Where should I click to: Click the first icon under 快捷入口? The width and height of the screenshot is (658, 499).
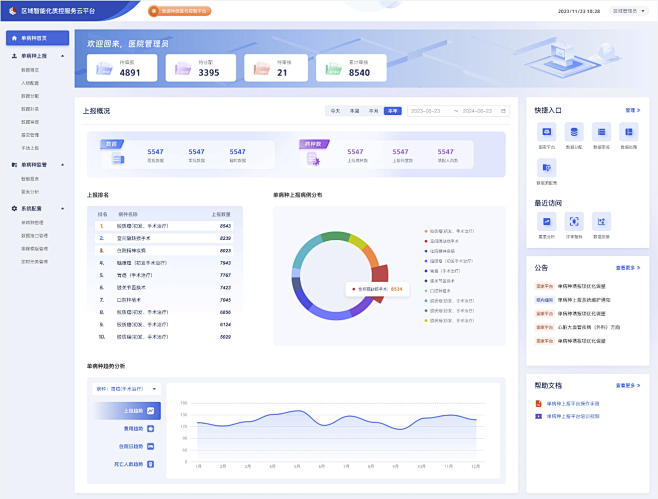point(546,131)
